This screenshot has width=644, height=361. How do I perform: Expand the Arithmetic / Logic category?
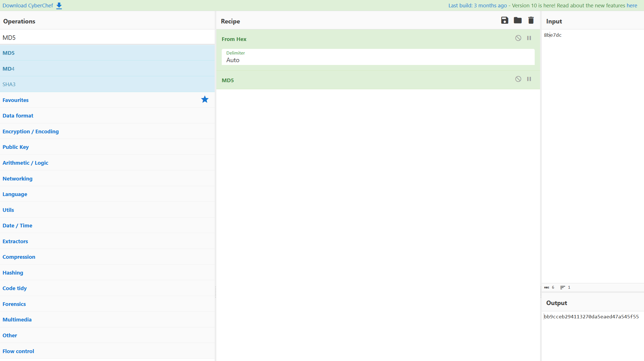107,163
